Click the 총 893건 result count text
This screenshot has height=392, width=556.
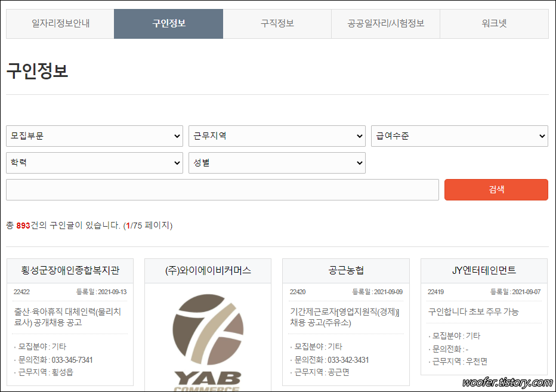point(63,226)
